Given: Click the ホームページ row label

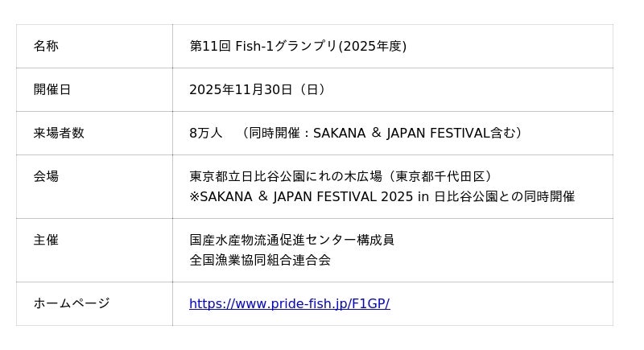Looking at the screenshot, I should pyautogui.click(x=72, y=303).
